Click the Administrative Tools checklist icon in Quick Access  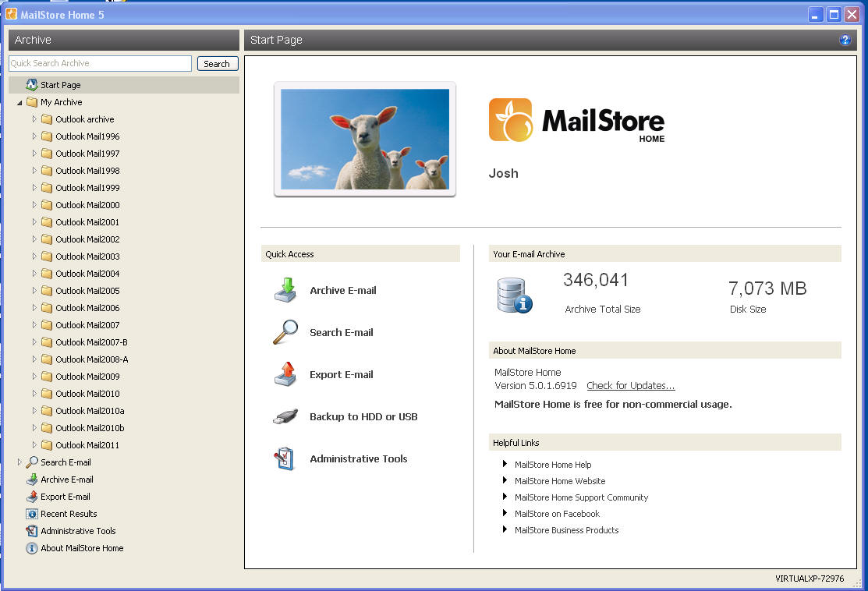point(285,458)
